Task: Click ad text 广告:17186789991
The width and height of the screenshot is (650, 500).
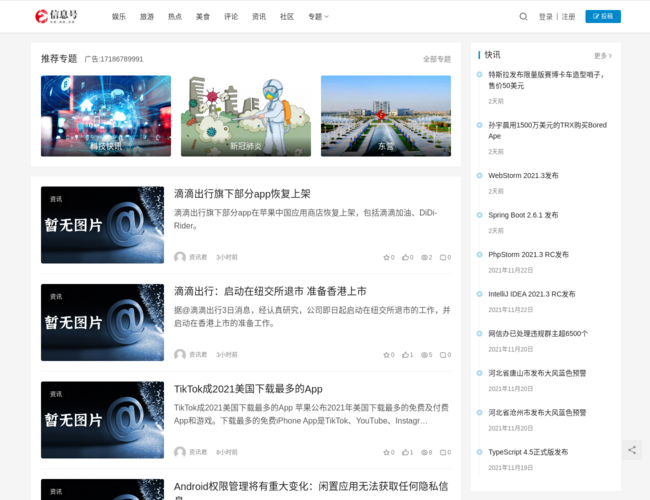Action: click(x=114, y=59)
